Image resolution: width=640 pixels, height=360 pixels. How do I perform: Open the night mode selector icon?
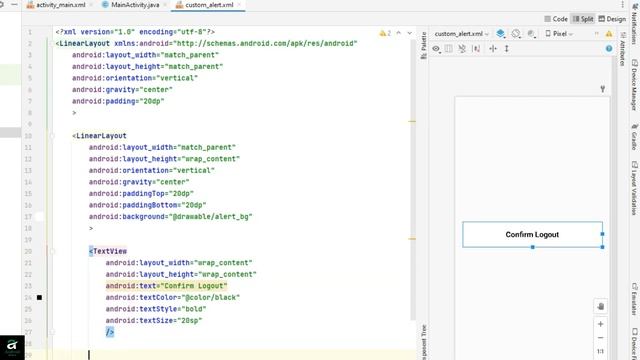pyautogui.click(x=531, y=34)
